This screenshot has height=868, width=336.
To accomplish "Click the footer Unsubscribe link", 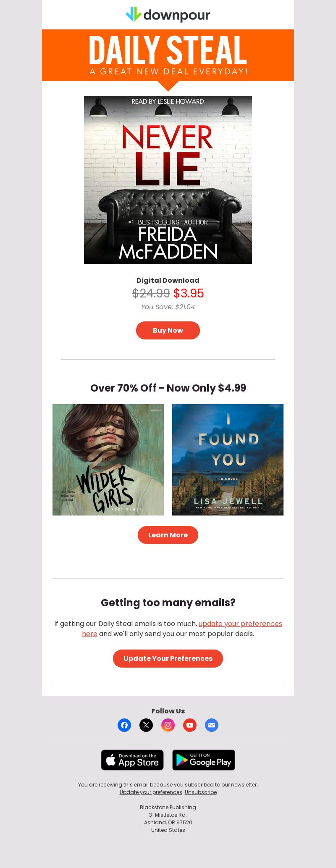I will [x=201, y=792].
